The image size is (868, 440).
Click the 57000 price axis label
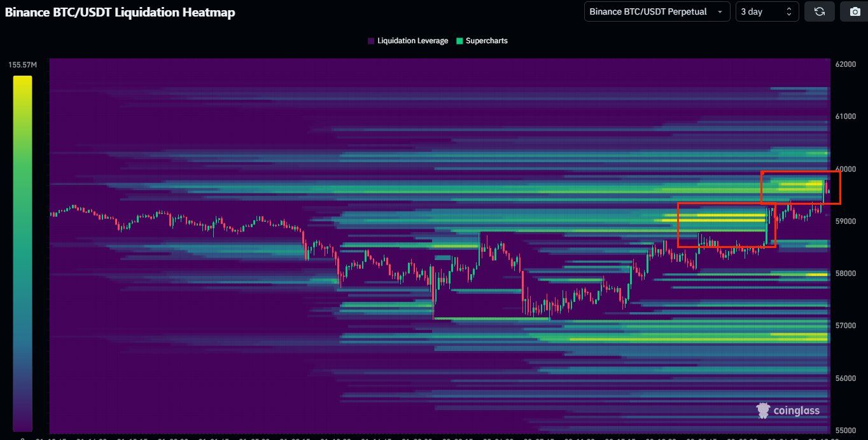coord(845,326)
